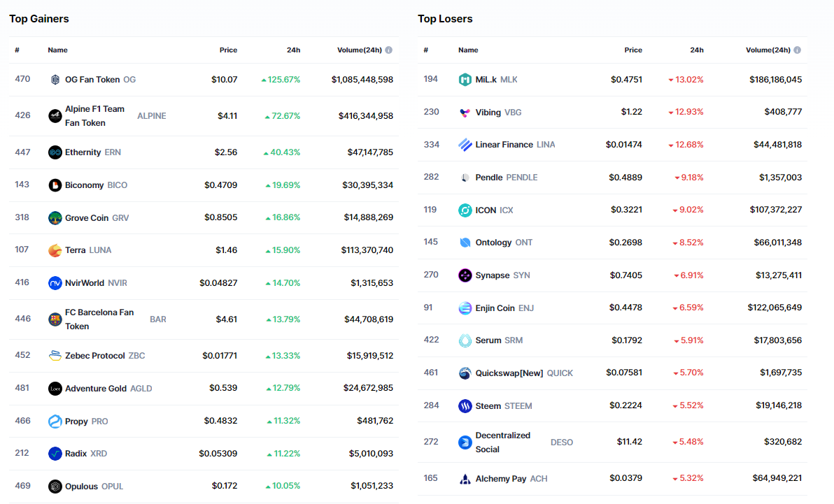834x504 pixels.
Task: Click the Steem coin icon
Action: [465, 406]
